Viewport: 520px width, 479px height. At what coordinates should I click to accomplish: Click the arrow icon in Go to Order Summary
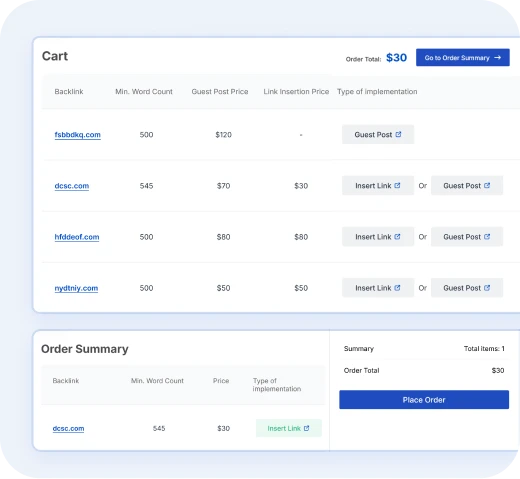pos(498,58)
